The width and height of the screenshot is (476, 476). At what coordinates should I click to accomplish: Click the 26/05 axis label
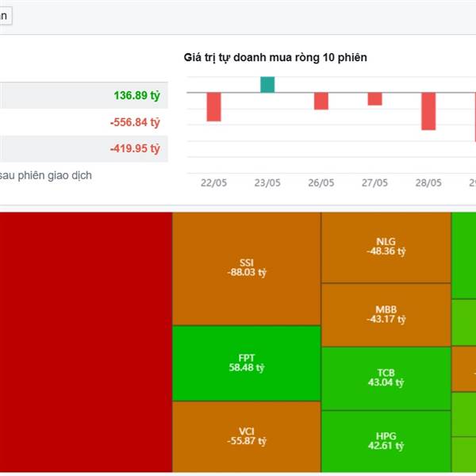point(321,182)
